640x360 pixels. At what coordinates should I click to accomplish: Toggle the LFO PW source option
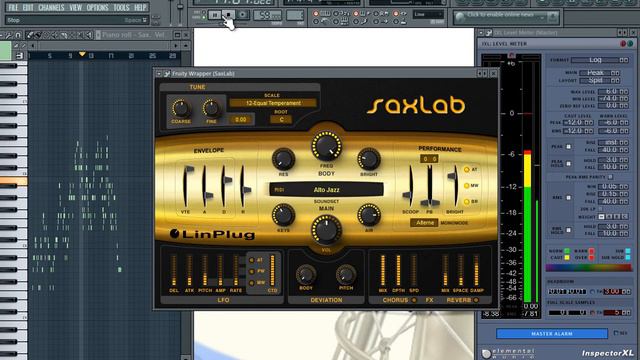pyautogui.click(x=251, y=271)
